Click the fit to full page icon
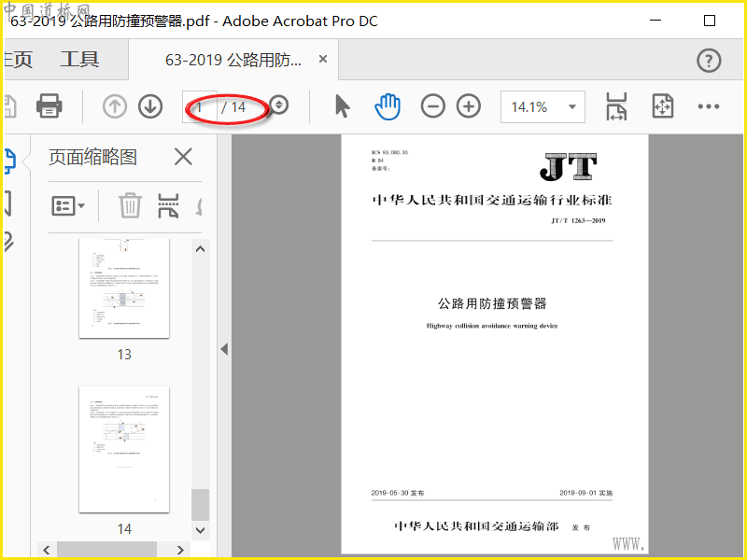747x560 pixels. [x=663, y=106]
